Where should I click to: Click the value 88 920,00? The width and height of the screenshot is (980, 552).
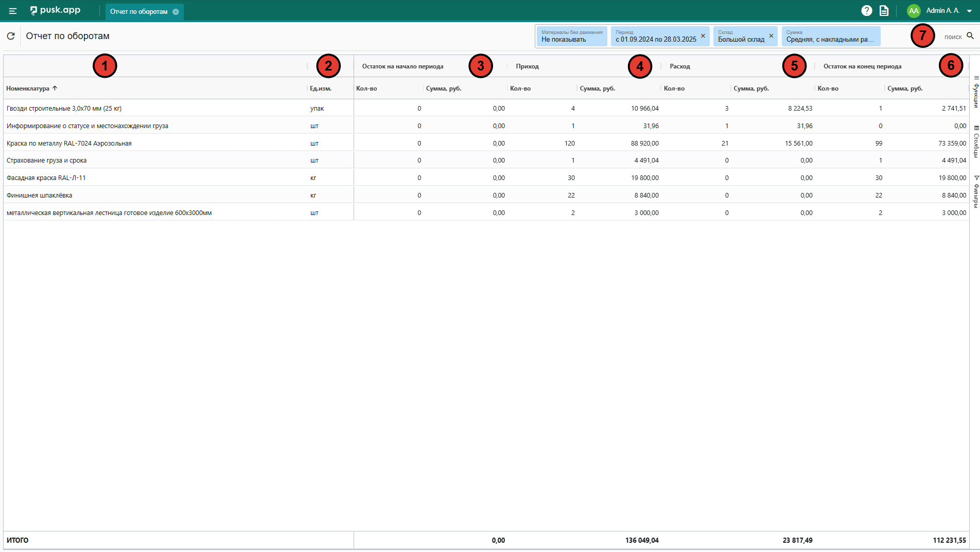[x=645, y=143]
